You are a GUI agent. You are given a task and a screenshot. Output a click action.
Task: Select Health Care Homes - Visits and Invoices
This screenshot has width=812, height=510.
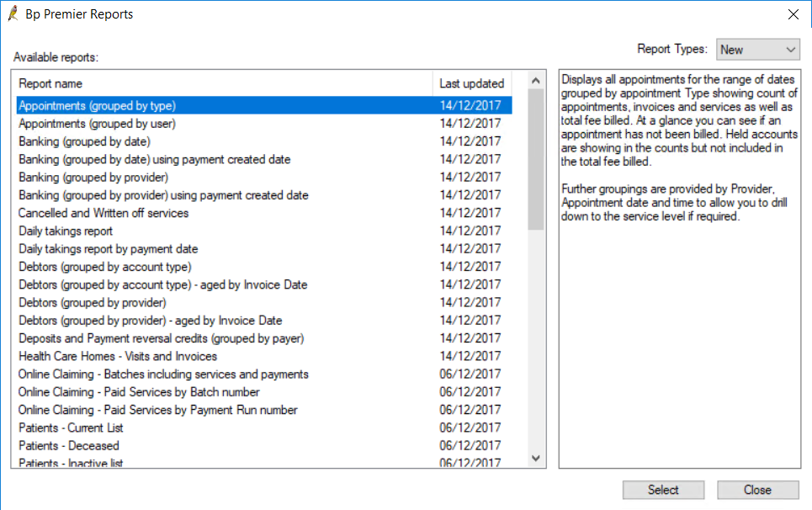[x=264, y=356]
